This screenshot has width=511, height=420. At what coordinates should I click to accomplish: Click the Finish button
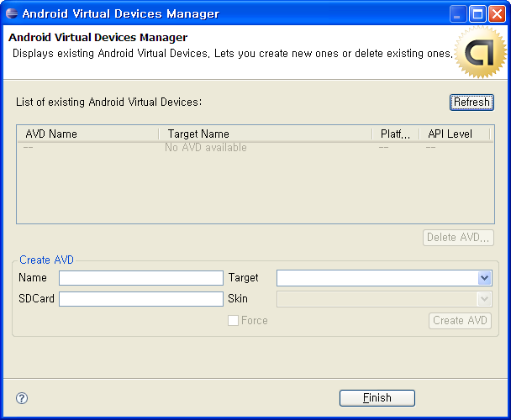377,398
